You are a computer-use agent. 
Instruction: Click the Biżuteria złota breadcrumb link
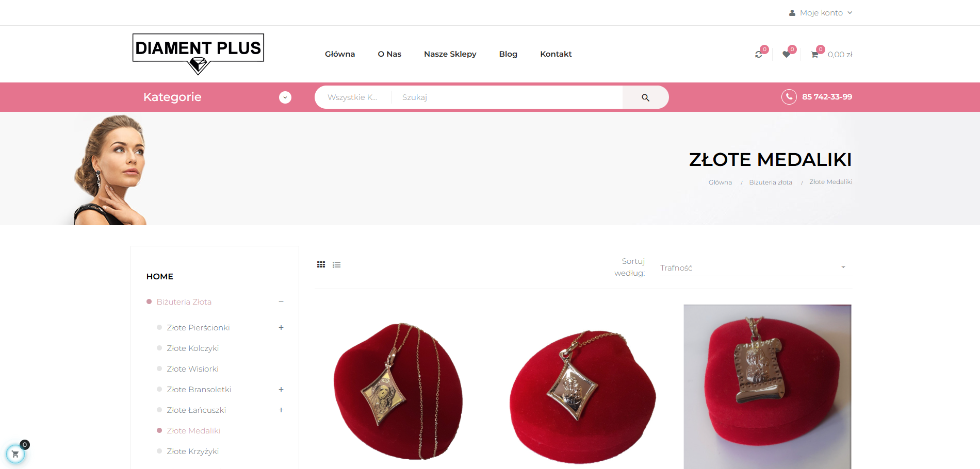(x=771, y=182)
